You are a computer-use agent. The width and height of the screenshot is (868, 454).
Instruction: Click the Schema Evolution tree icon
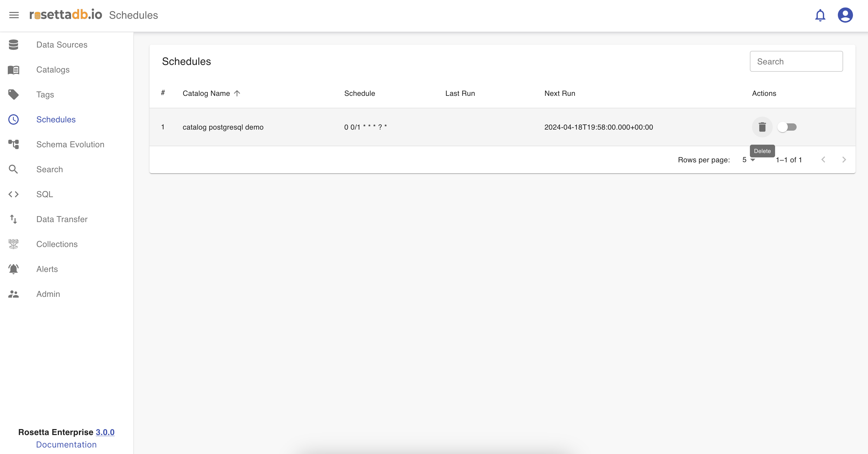(13, 144)
